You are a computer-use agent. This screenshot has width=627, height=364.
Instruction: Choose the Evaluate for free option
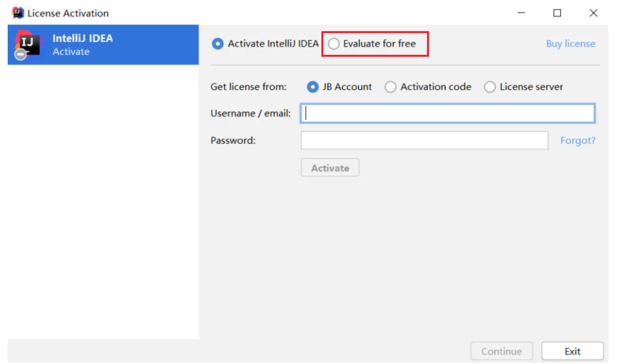(334, 44)
